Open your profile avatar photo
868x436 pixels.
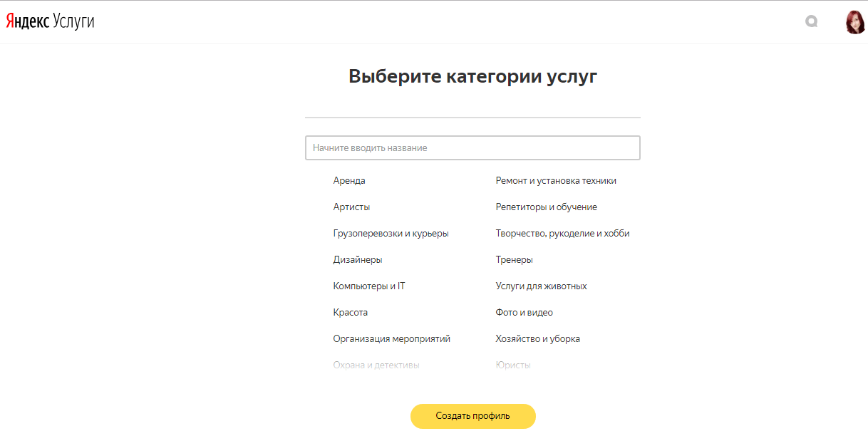coord(854,22)
